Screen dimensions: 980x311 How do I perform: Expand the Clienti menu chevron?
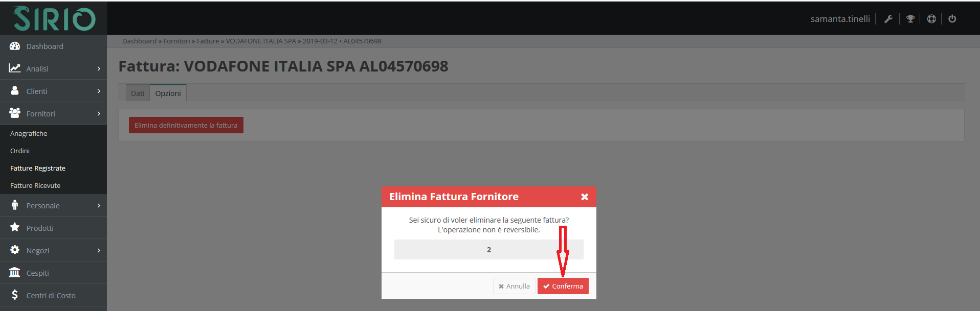99,91
